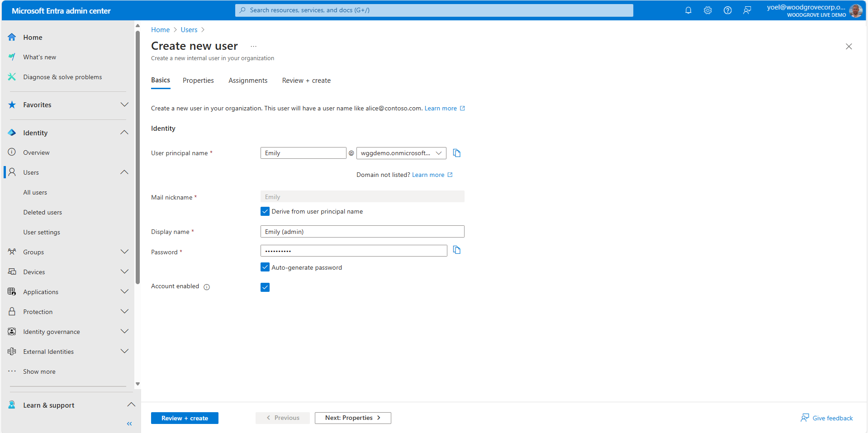Viewport: 868px width, 433px height.
Task: Open All users in the sidebar
Action: click(x=35, y=192)
